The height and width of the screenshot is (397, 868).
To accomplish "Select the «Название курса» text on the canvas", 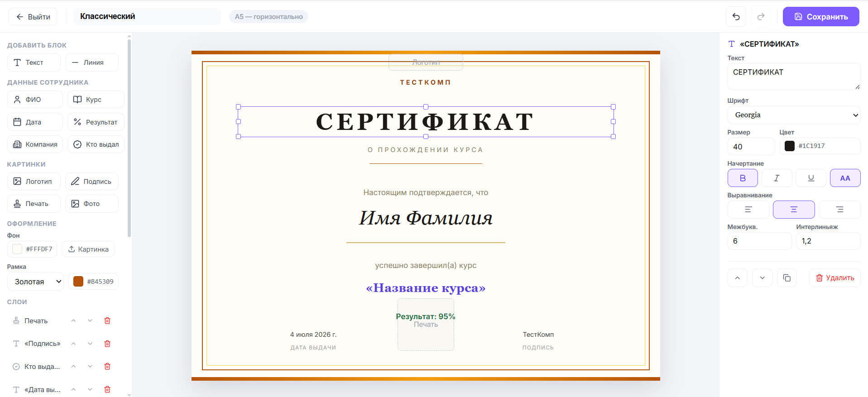I will [426, 288].
